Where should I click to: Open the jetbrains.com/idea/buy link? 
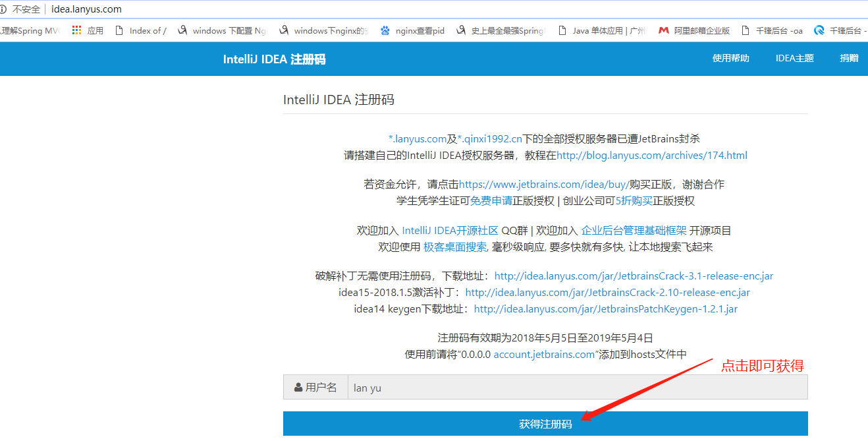544,185
